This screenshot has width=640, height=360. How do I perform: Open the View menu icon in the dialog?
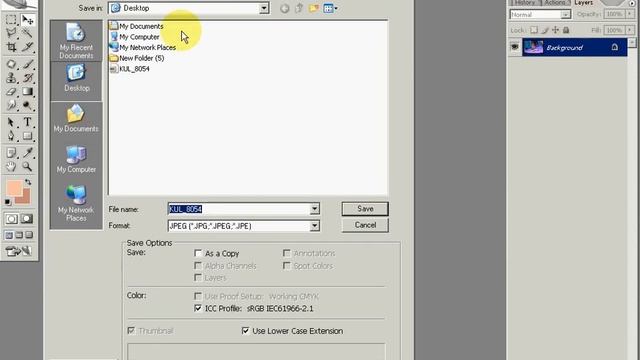(x=330, y=8)
